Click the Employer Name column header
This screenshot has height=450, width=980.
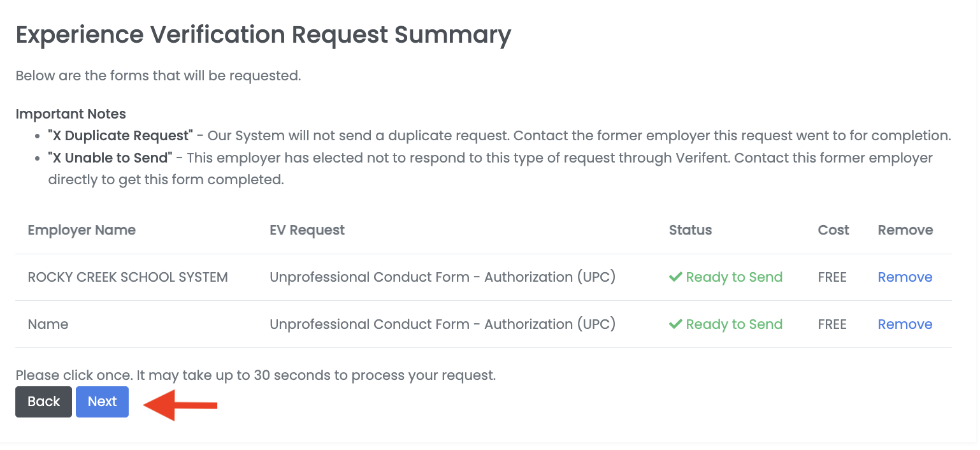point(82,229)
